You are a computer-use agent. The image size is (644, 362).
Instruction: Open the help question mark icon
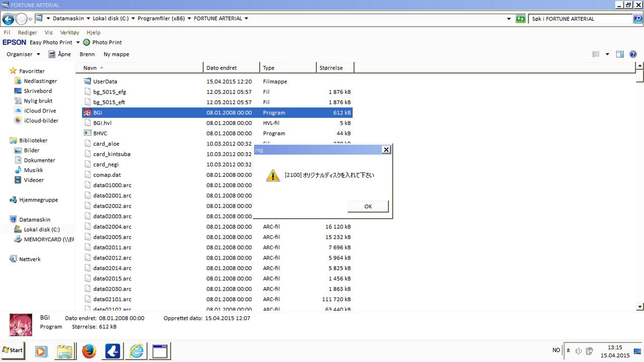click(x=633, y=54)
